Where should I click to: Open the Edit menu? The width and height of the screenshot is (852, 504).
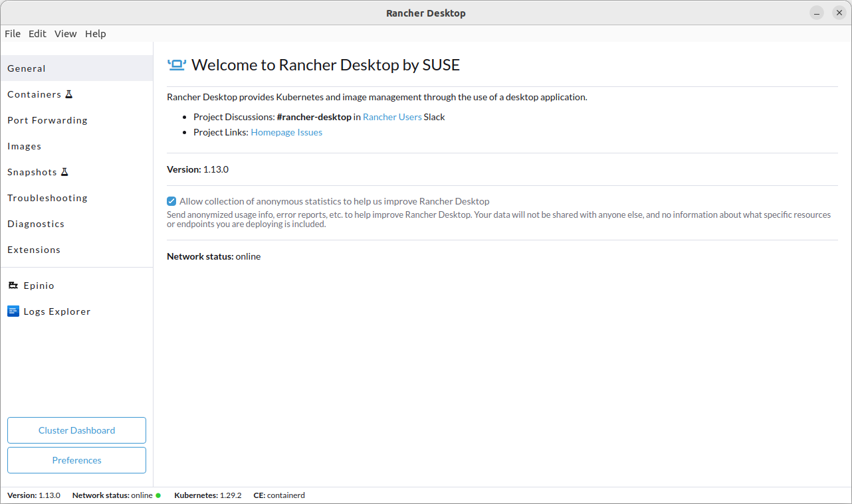37,34
